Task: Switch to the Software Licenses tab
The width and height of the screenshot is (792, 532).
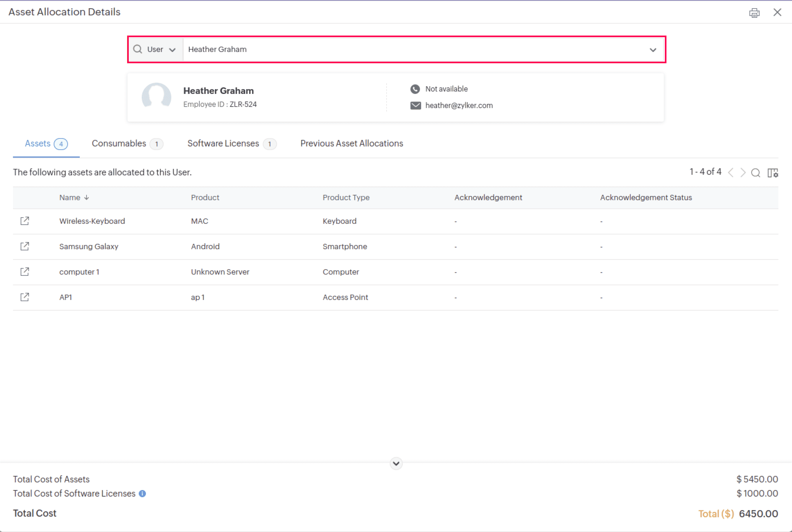Action: pyautogui.click(x=232, y=143)
